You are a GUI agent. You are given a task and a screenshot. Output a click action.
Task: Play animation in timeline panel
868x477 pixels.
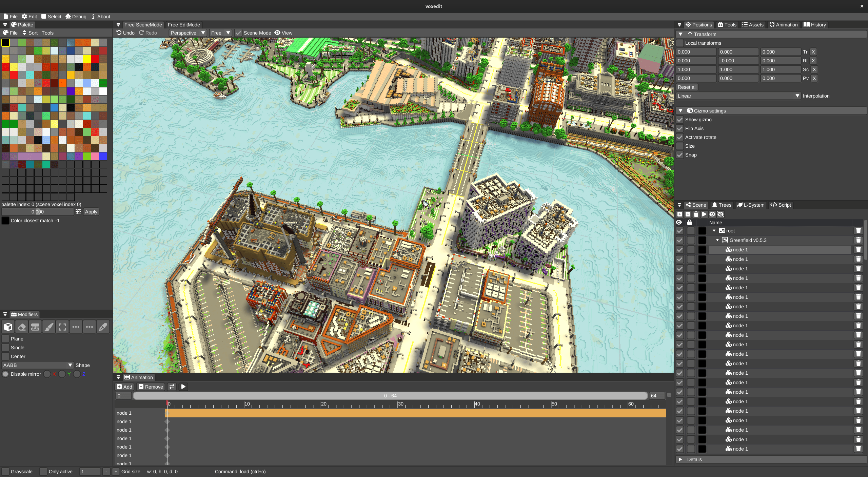pyautogui.click(x=183, y=387)
